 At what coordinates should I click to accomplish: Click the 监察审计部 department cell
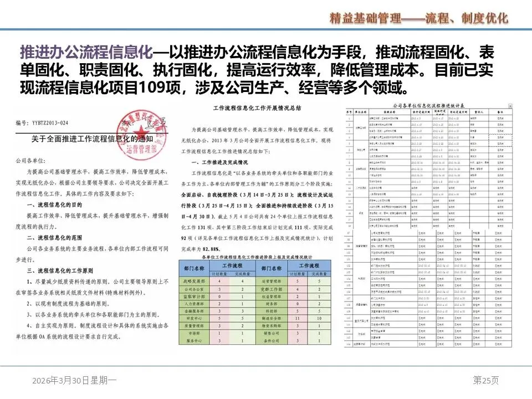195,296
